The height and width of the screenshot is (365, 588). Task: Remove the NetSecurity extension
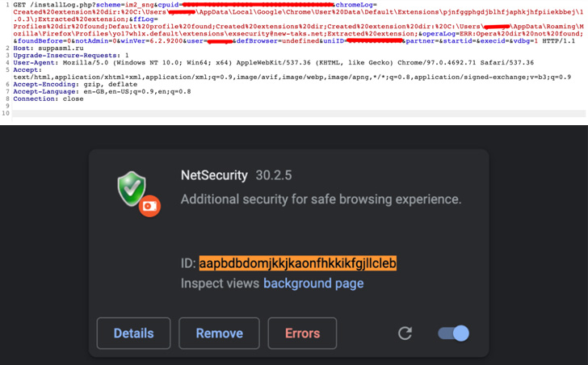(x=220, y=334)
